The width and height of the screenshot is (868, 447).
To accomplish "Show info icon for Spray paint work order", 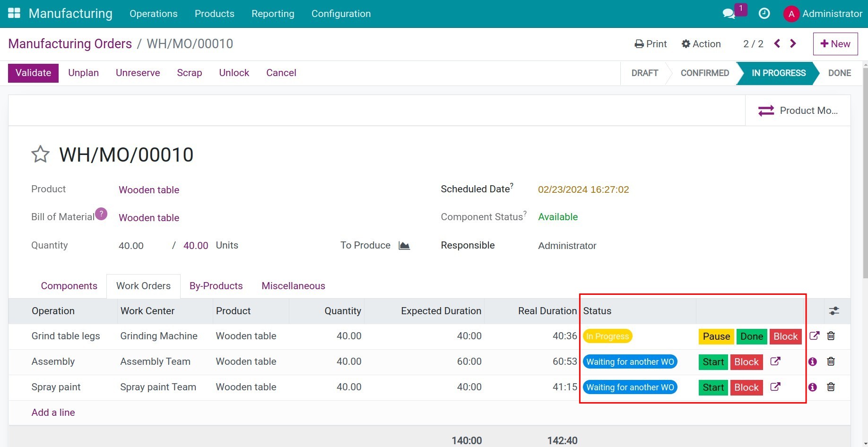I will point(813,387).
